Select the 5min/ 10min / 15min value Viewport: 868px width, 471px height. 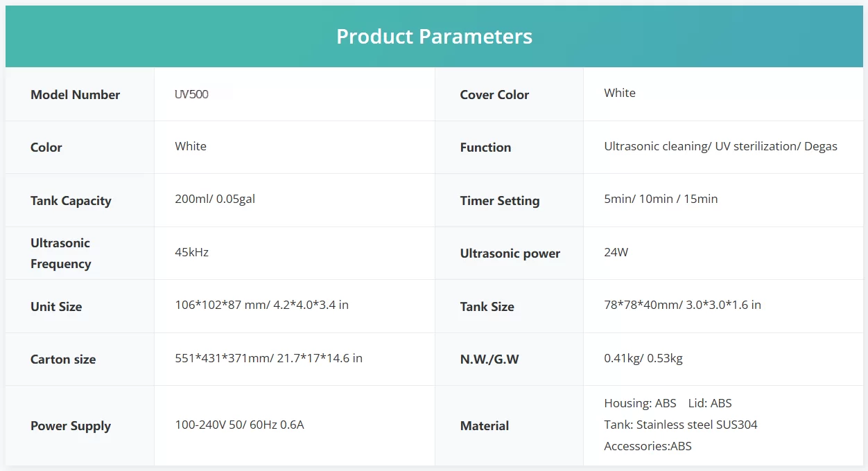661,199
